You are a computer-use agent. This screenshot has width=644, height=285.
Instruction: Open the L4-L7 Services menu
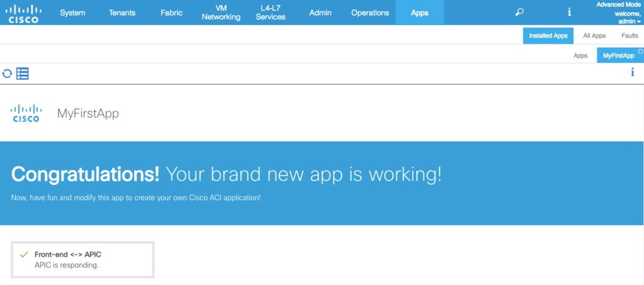point(270,13)
